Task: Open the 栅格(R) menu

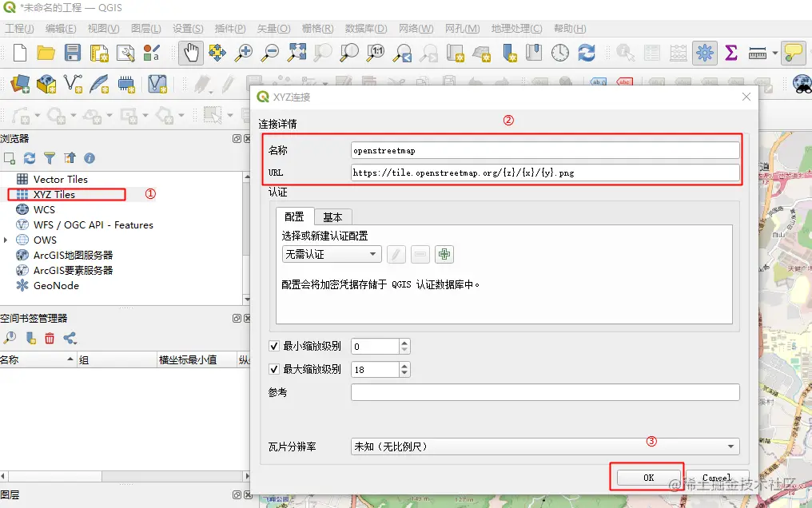Action: point(317,29)
